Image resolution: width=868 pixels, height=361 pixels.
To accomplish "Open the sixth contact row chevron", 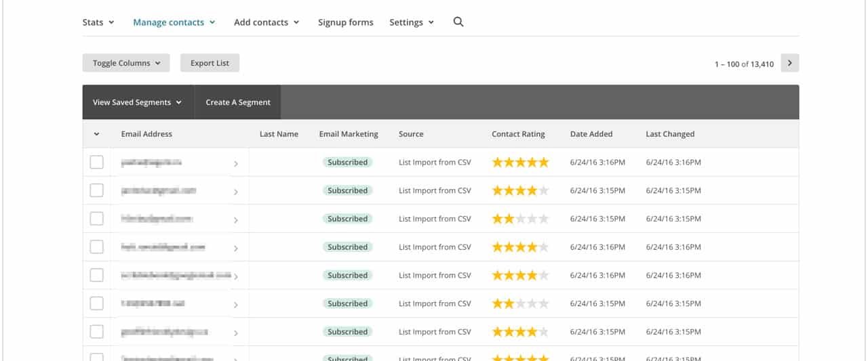I will click(x=236, y=305).
